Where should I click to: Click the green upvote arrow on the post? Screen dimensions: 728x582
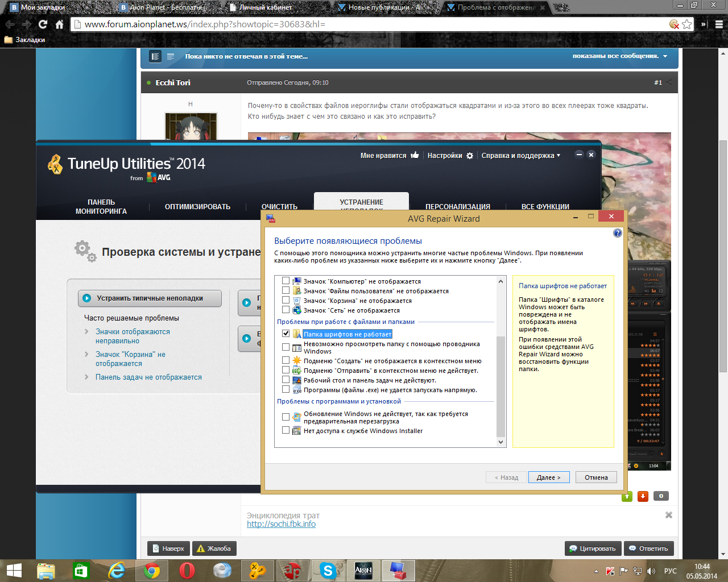click(x=627, y=496)
